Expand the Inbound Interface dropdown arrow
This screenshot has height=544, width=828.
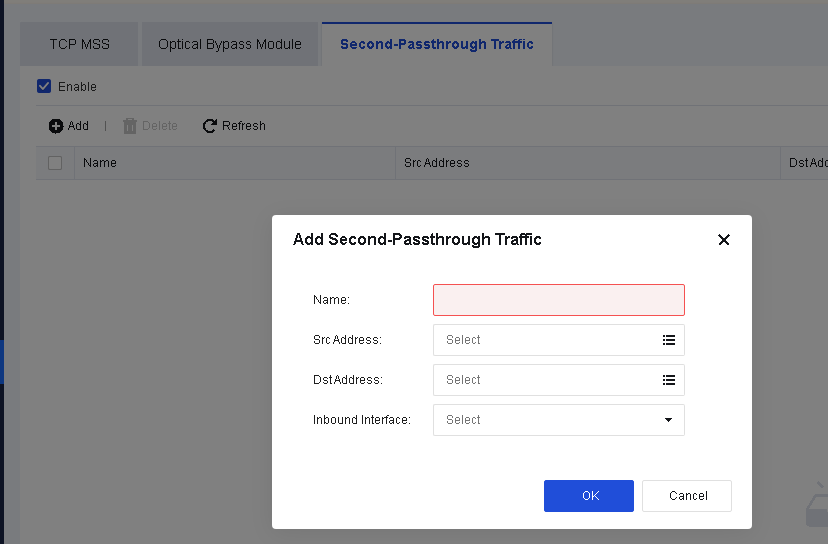[669, 420]
